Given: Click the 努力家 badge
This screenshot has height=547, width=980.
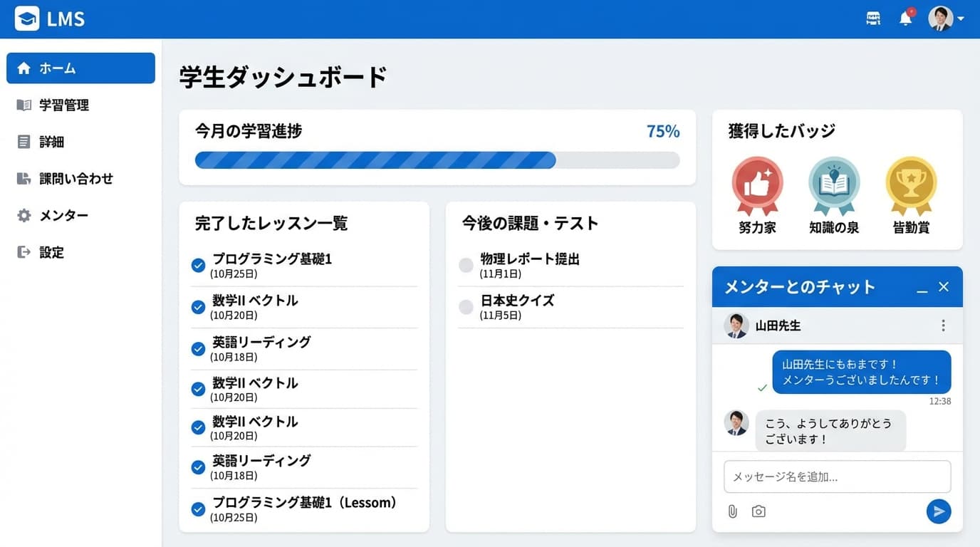Looking at the screenshot, I should click(756, 187).
